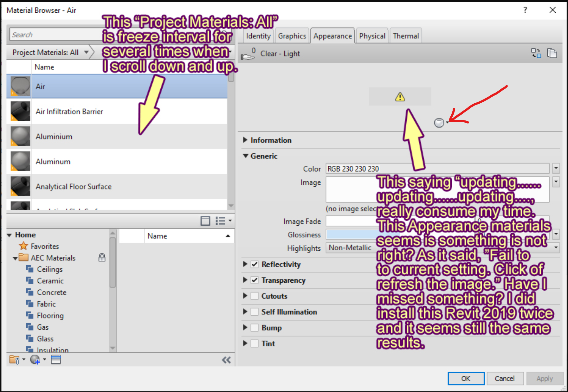The height and width of the screenshot is (392, 568).
Task: Click the create new material icon
Action: click(x=38, y=360)
